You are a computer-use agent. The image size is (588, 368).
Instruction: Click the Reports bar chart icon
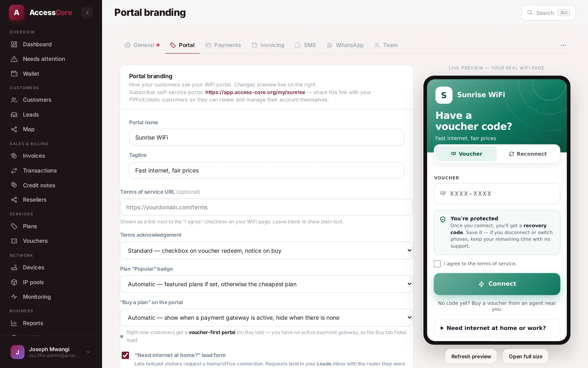pos(14,323)
